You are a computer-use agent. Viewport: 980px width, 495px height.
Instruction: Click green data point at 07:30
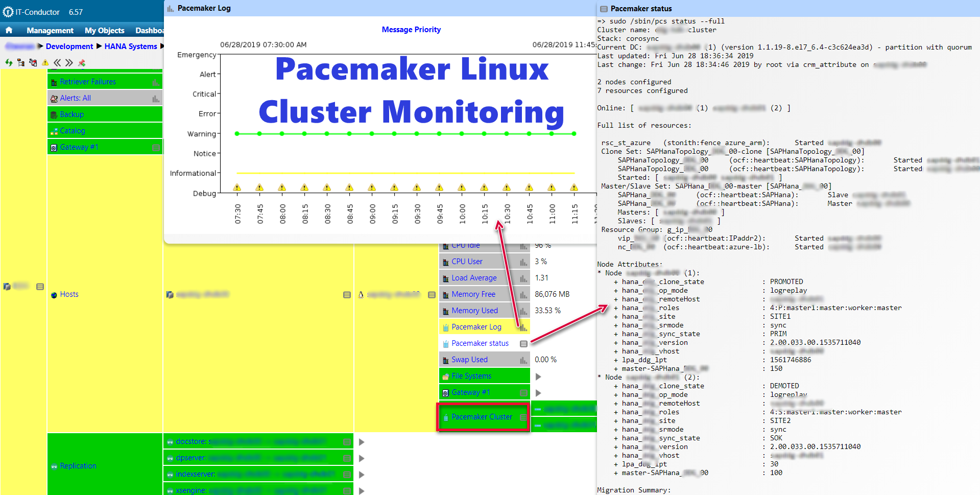tap(237, 134)
